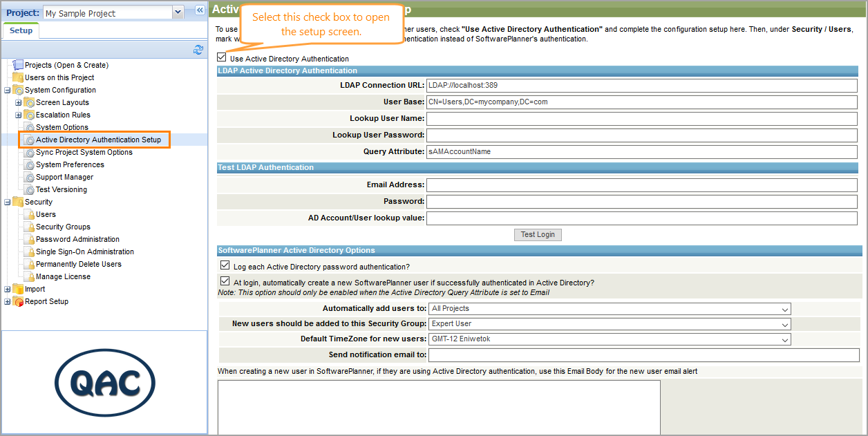Click the Password Administration lock icon
Image resolution: width=868 pixels, height=436 pixels.
[29, 239]
